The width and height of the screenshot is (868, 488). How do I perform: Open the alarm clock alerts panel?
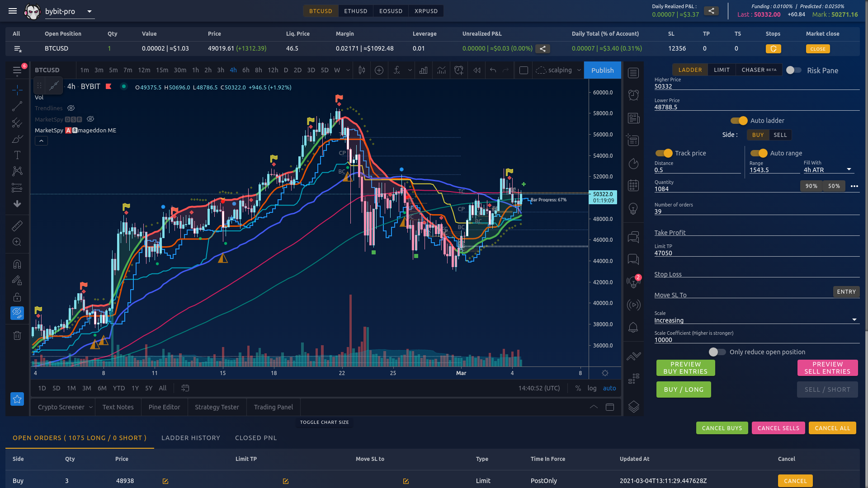click(633, 95)
